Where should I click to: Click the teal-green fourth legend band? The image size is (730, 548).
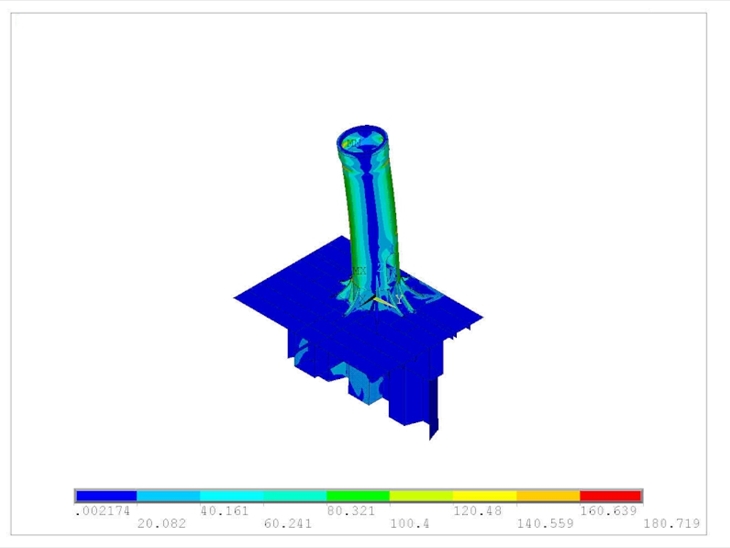click(x=295, y=496)
